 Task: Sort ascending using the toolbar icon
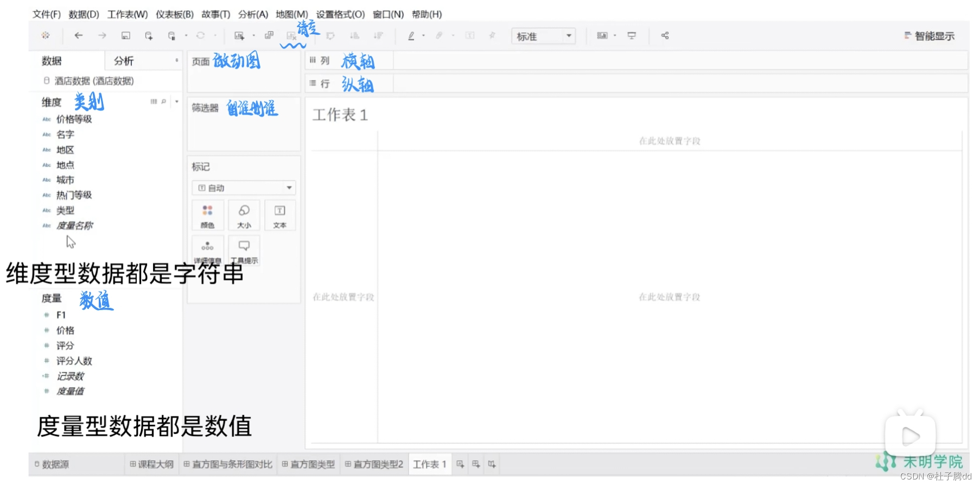click(x=354, y=35)
